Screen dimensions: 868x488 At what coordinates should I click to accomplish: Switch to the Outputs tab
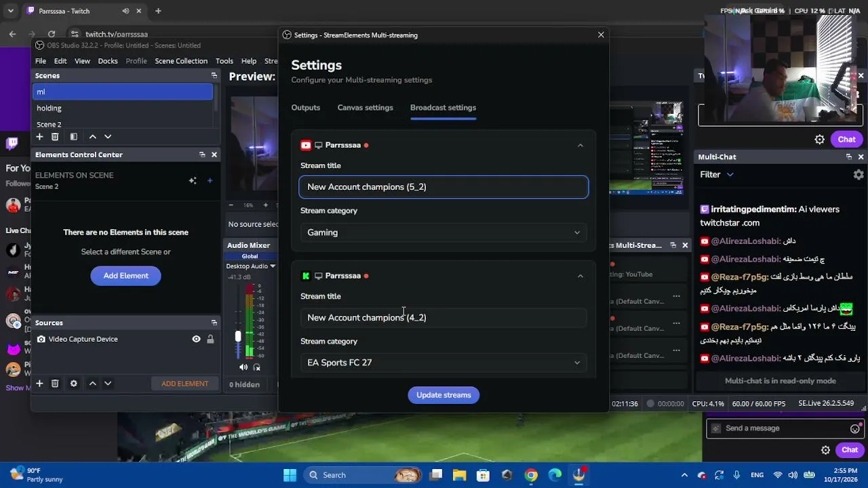306,108
